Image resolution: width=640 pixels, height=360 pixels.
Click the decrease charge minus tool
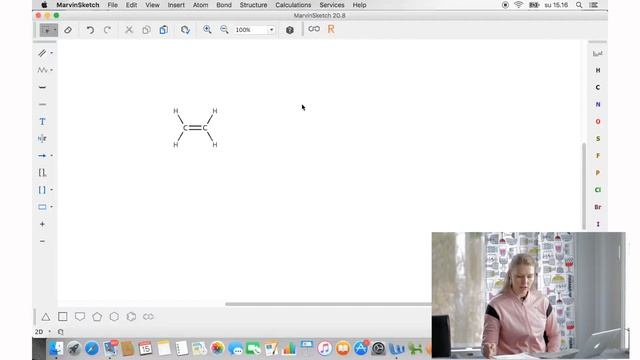(42, 241)
